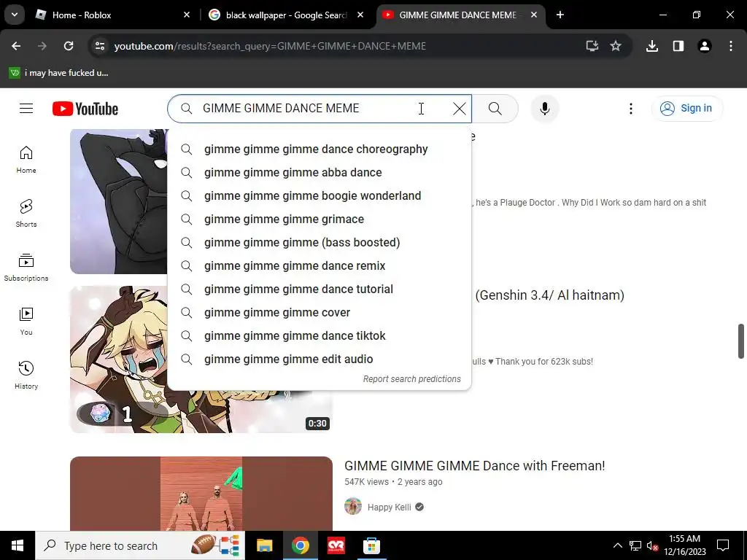
Task: Choose 'gimme gimme gimme dance tiktok' suggestion
Action: coord(320,335)
